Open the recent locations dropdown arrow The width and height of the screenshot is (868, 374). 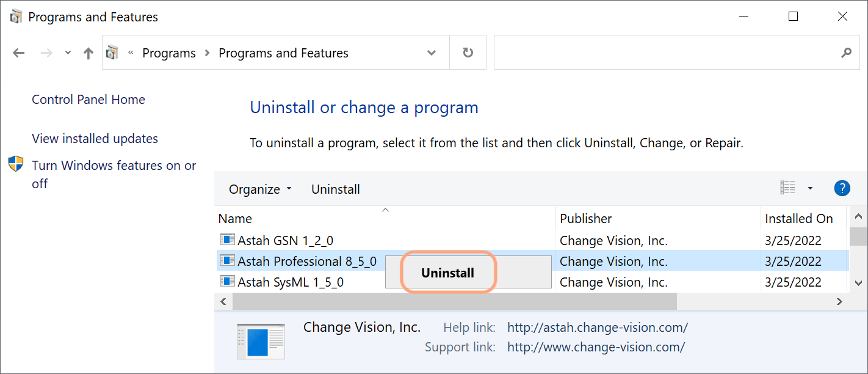tap(68, 53)
